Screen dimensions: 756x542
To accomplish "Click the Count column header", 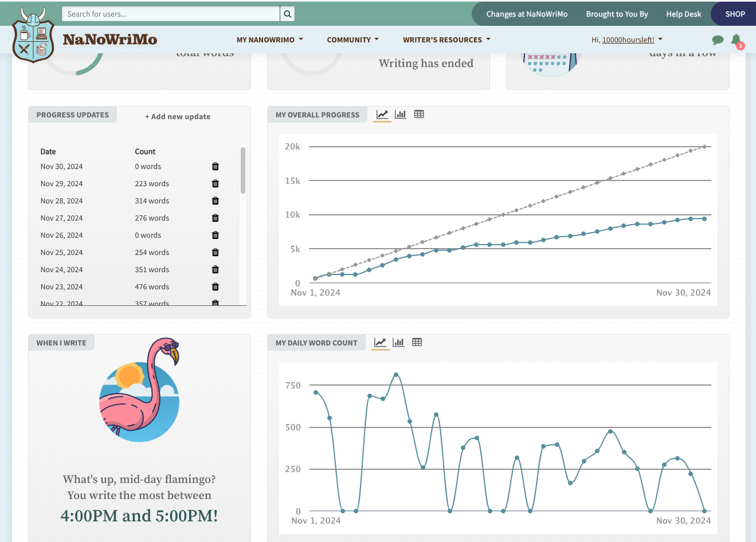I will [x=145, y=151].
